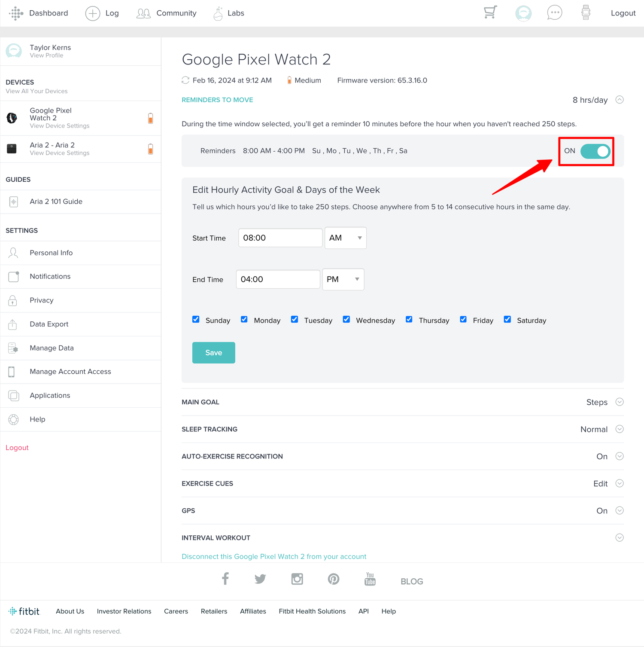This screenshot has height=647, width=644.
Task: Click the messages speech bubble icon
Action: point(554,13)
